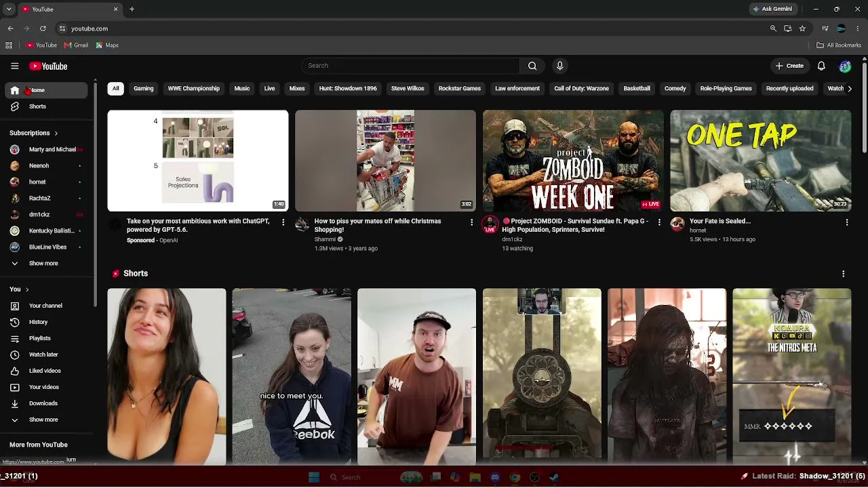Image resolution: width=868 pixels, height=488 pixels.
Task: Click the Windows Start button
Action: click(313, 477)
